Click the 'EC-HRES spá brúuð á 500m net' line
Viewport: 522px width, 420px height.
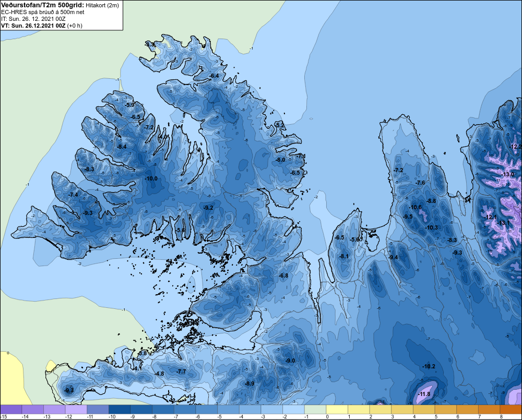pyautogui.click(x=43, y=12)
